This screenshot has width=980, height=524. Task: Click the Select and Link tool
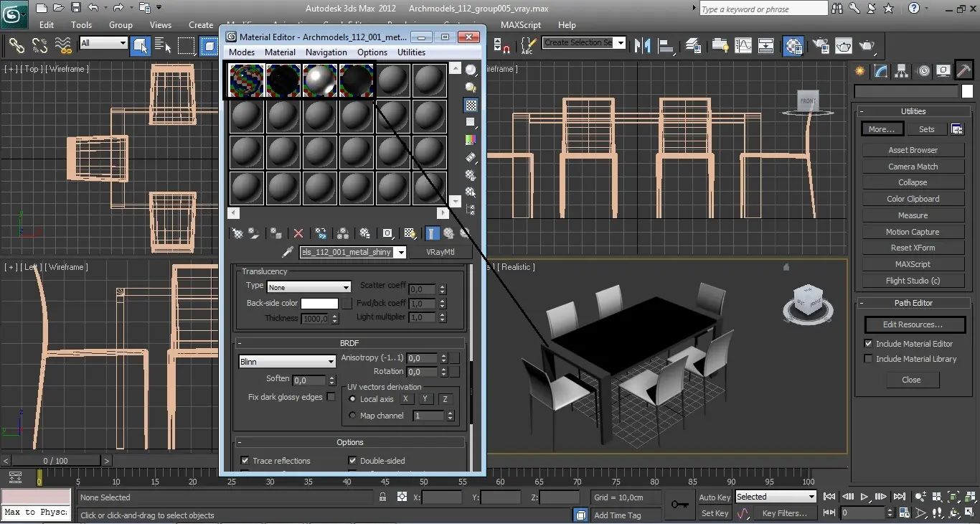click(x=17, y=46)
